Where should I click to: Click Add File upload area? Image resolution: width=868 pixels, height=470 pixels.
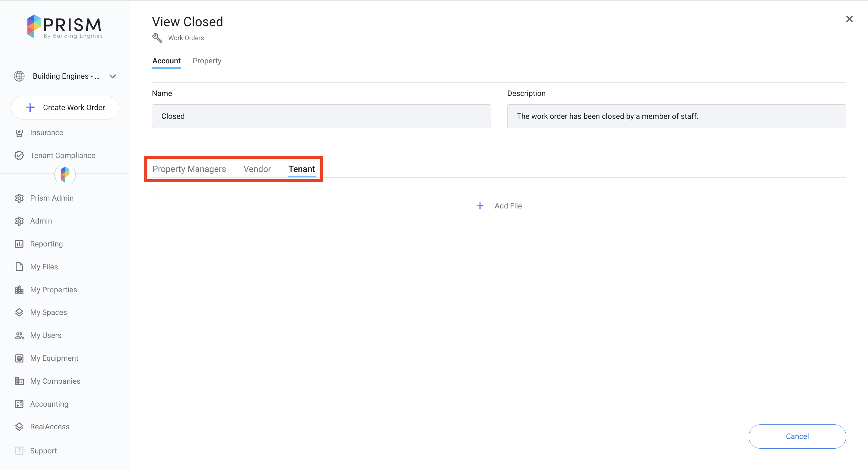(x=499, y=206)
